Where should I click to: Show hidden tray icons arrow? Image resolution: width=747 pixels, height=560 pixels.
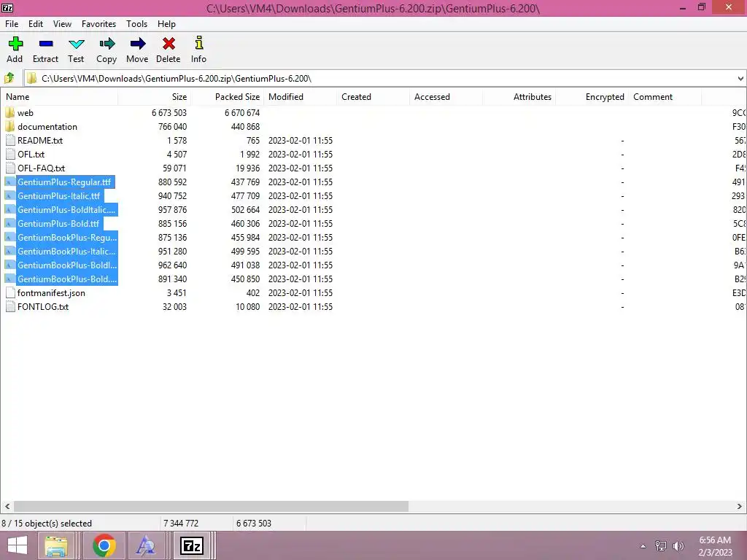[643, 545]
